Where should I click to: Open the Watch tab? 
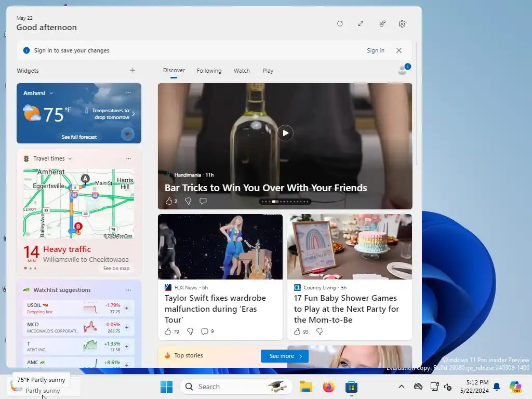(242, 71)
